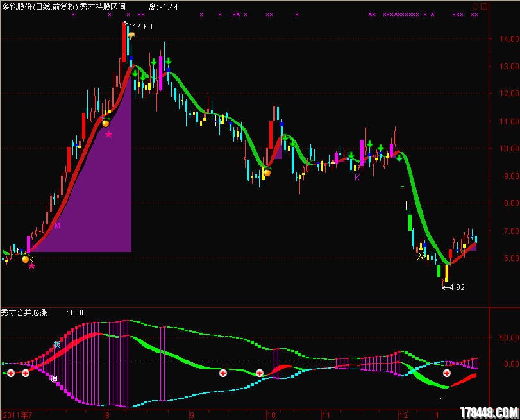The height and width of the screenshot is (420, 520).
Task: Click month 12 on the time axis
Action: point(403,415)
